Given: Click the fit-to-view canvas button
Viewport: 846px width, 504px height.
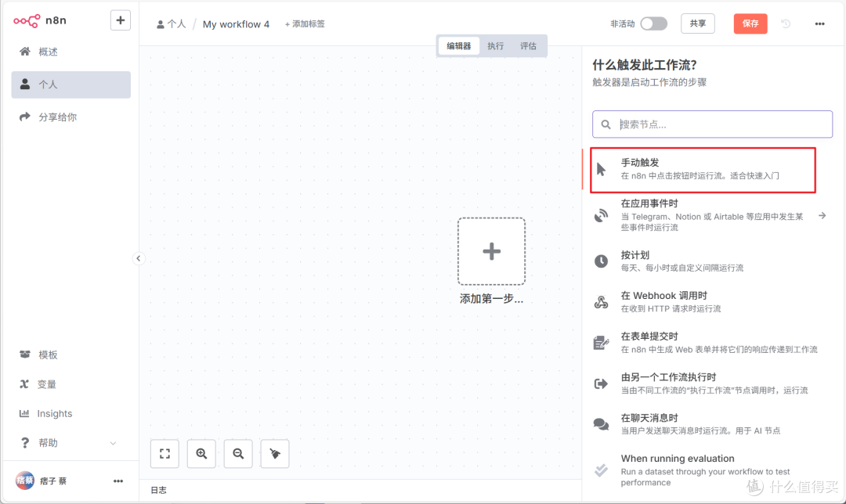Looking at the screenshot, I should click(164, 454).
